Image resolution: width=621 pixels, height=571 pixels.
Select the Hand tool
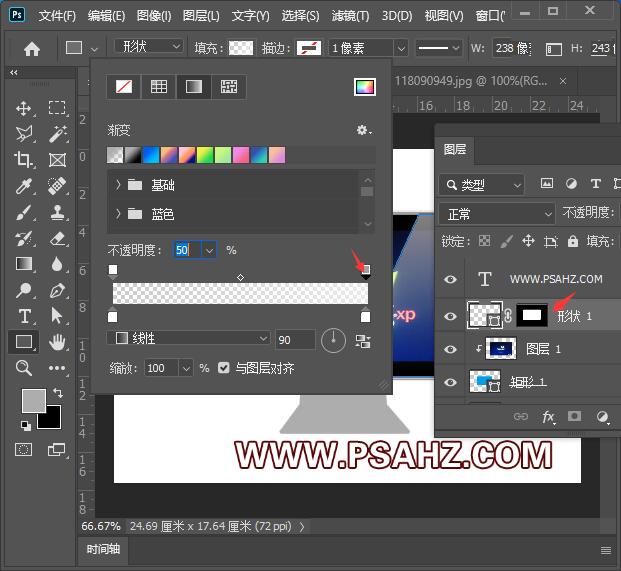tap(57, 342)
